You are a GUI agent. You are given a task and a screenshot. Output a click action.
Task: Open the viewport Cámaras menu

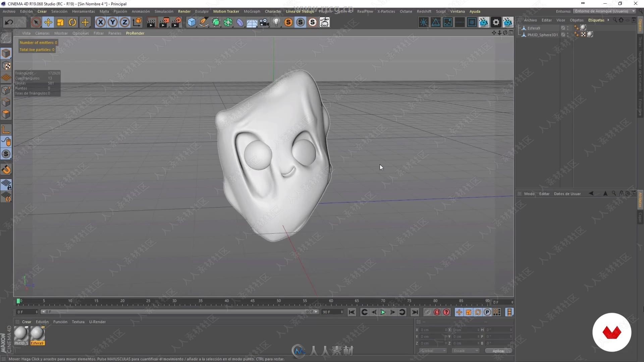point(42,33)
